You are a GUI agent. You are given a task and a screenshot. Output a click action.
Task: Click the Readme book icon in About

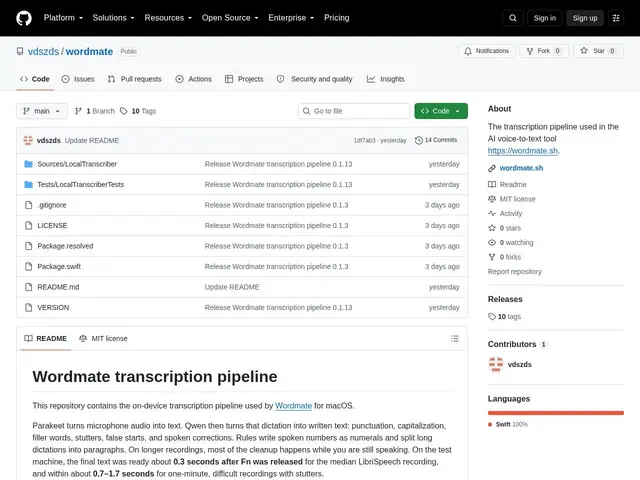[492, 184]
